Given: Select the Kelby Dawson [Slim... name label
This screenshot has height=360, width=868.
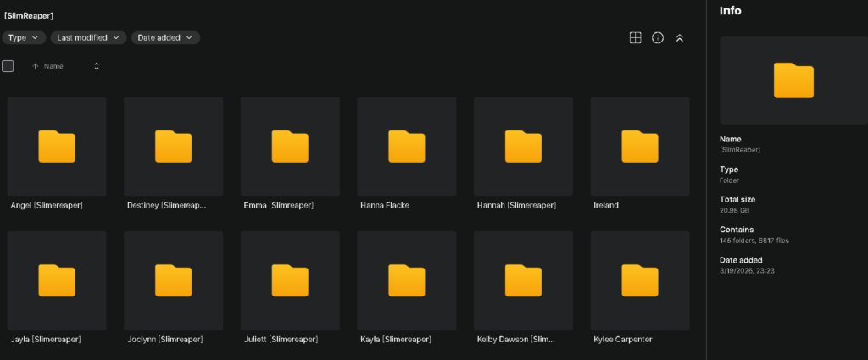Looking at the screenshot, I should click(516, 340).
